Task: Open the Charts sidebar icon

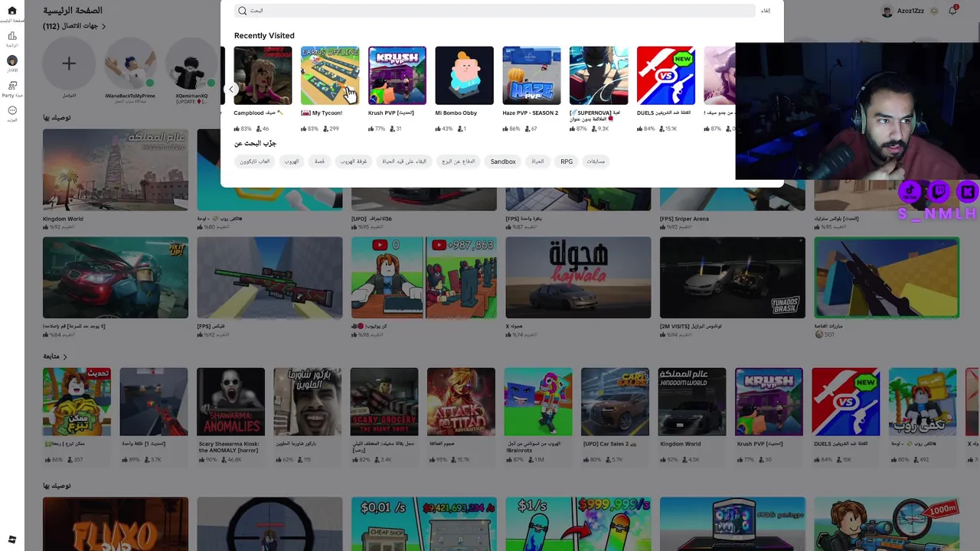Action: pos(11,36)
